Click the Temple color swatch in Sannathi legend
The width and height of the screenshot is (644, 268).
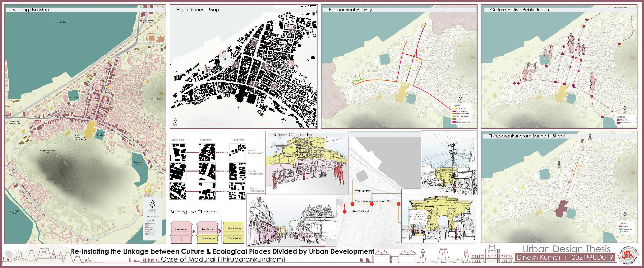(620, 226)
